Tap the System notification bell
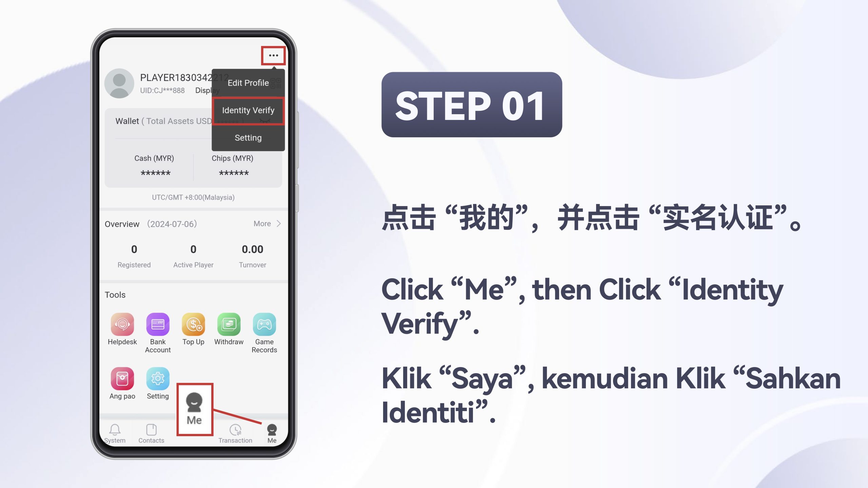The width and height of the screenshot is (868, 488). pyautogui.click(x=115, y=429)
